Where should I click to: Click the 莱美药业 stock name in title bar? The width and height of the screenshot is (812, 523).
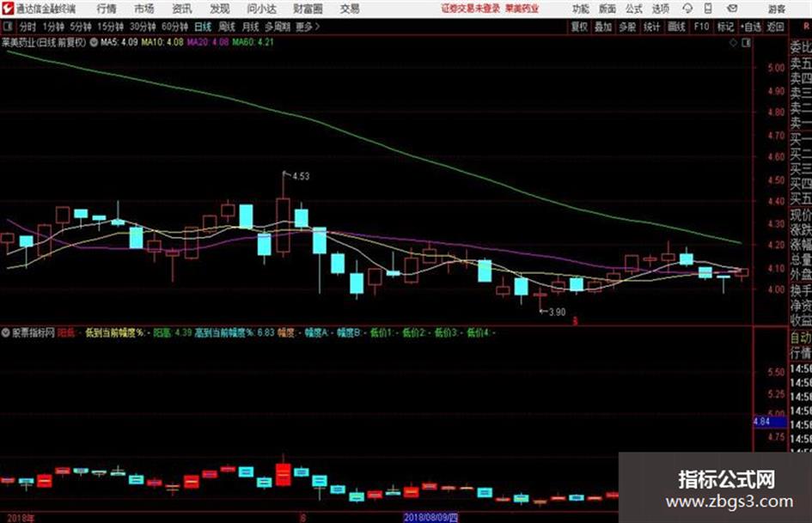point(522,9)
